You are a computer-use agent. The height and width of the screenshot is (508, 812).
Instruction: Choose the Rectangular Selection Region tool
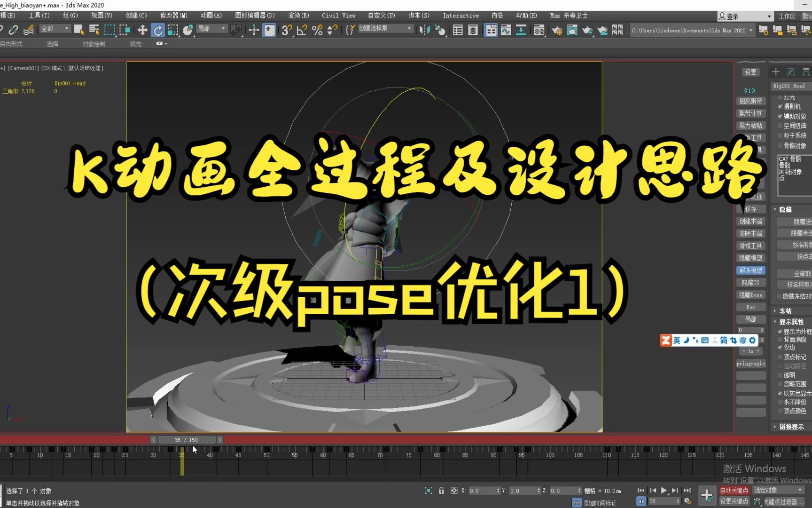click(109, 30)
